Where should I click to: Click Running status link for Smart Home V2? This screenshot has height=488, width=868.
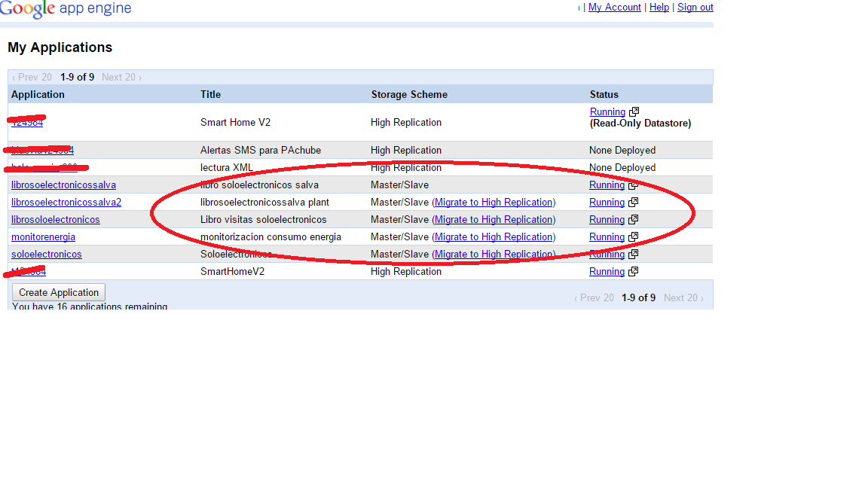[607, 112]
